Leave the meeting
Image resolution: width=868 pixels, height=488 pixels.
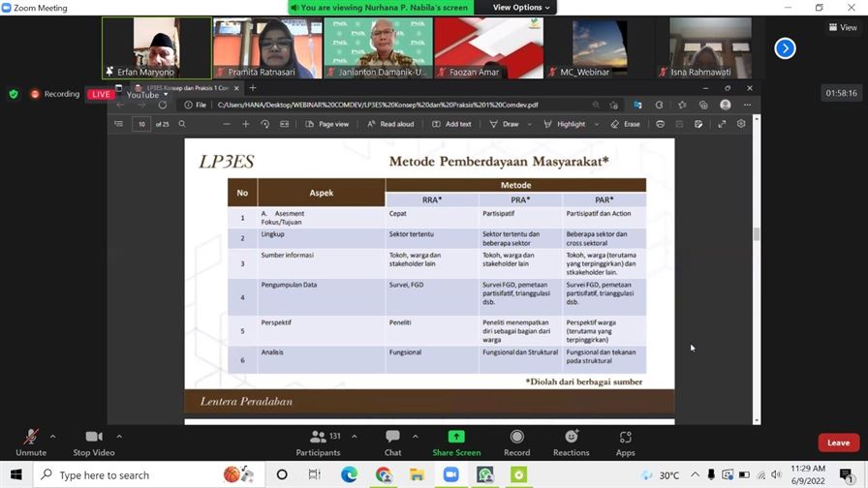click(x=838, y=442)
